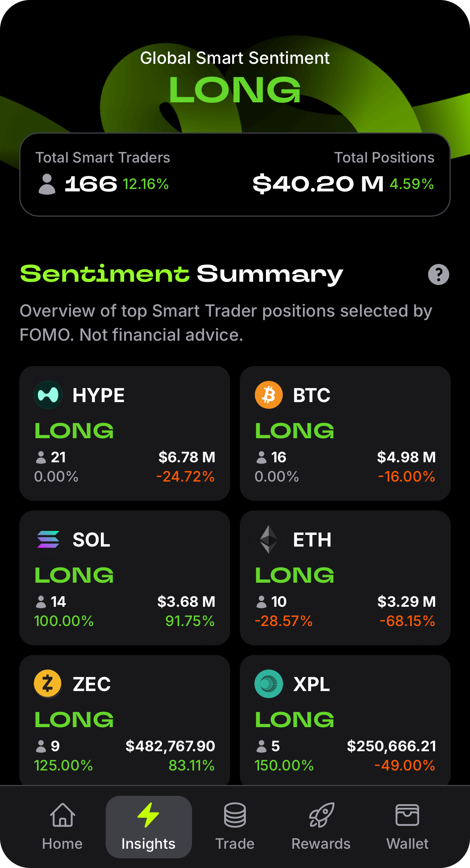470x868 pixels.
Task: View SOL card with $3.68 M
Action: (125, 578)
